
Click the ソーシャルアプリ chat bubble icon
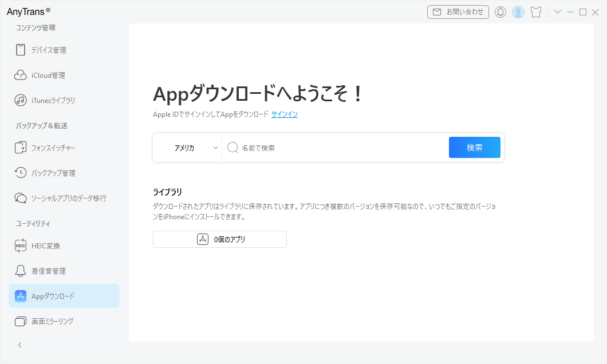point(21,197)
